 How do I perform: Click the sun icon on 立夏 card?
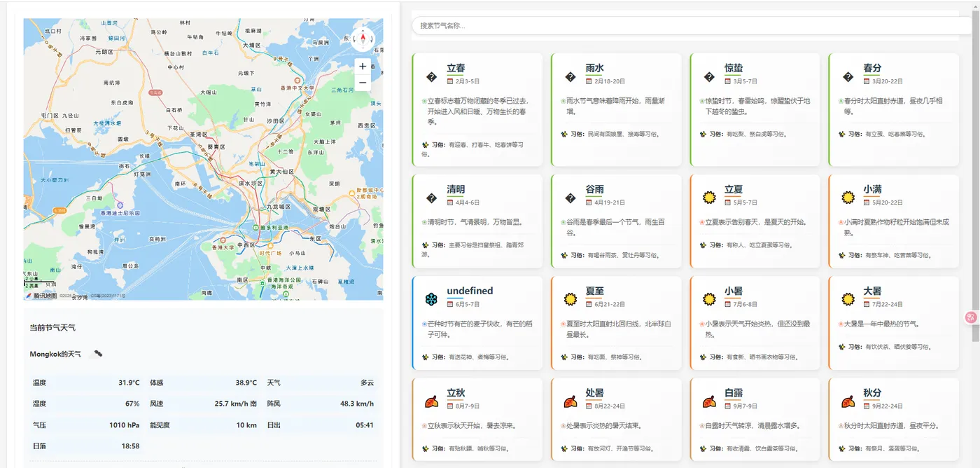(709, 198)
